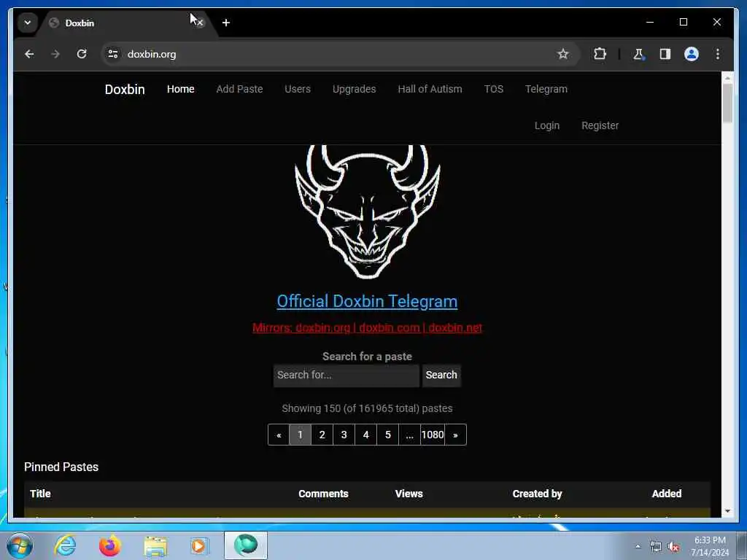Open Windows Media Player taskbar icon
The width and height of the screenshot is (747, 560).
[x=198, y=545]
